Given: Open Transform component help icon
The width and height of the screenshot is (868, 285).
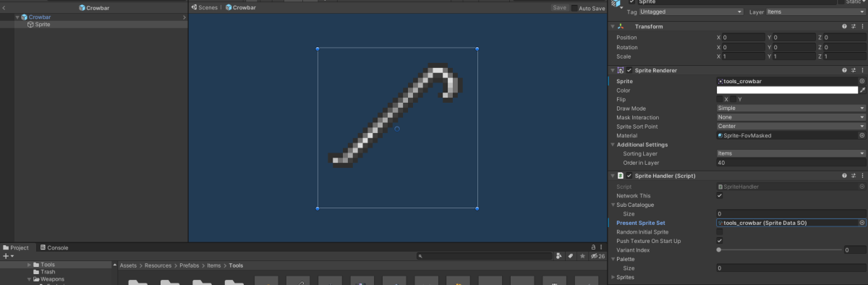Looking at the screenshot, I should pos(844,27).
